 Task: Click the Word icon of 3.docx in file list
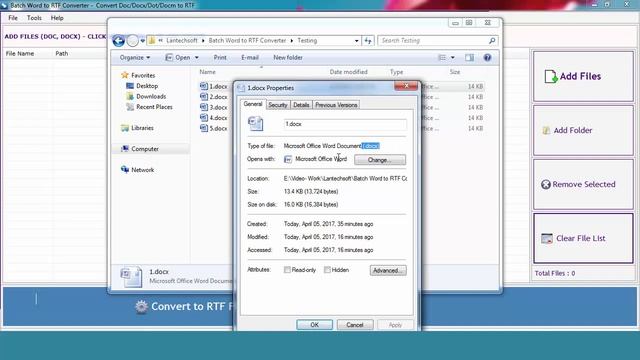[x=204, y=107]
